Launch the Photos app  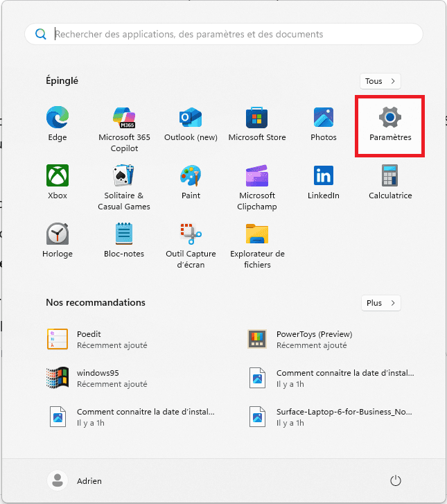[324, 117]
